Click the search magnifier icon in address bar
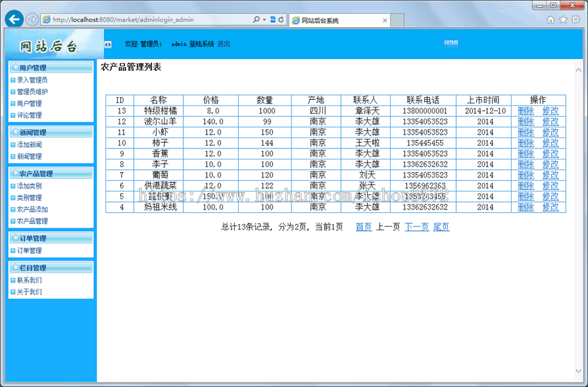 tap(256, 19)
